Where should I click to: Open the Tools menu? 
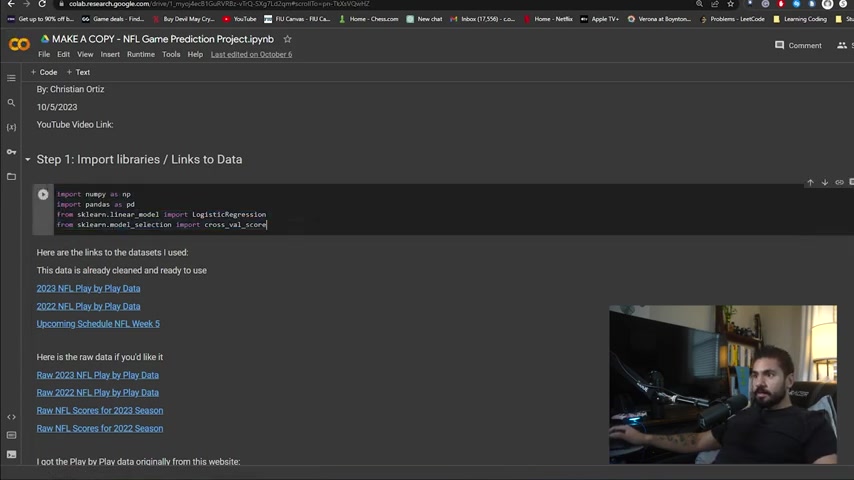coord(171,54)
